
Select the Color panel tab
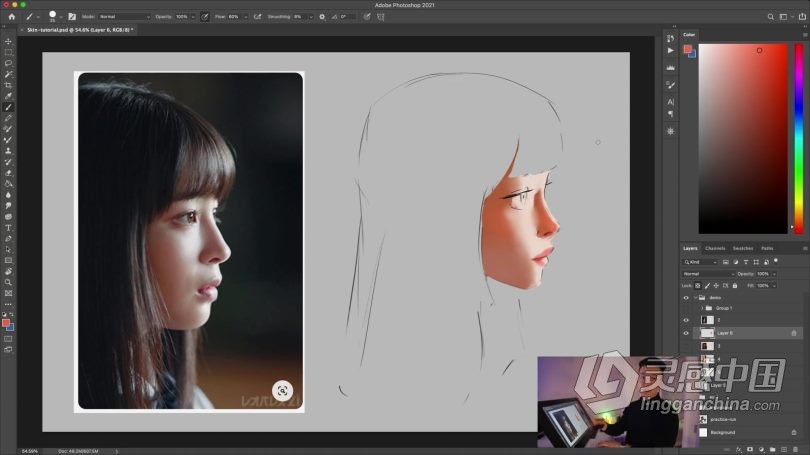(689, 35)
